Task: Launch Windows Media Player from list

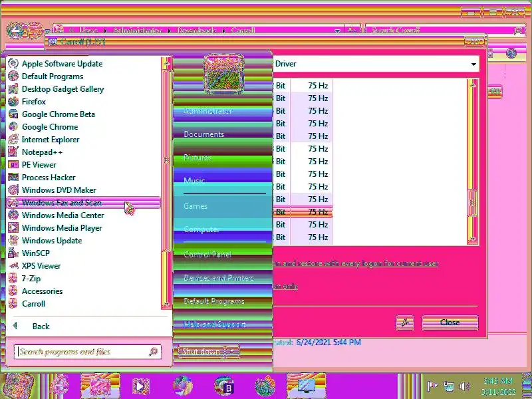Action: click(13, 227)
